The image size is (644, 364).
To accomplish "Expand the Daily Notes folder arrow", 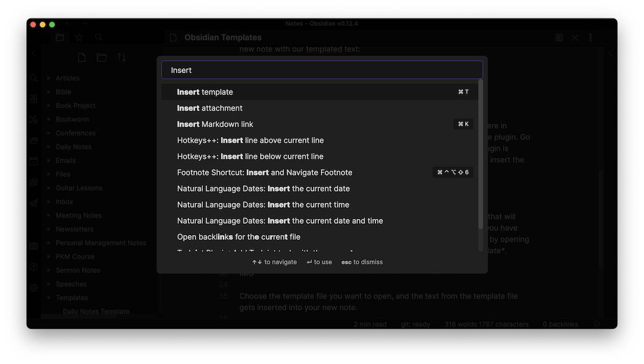I will point(49,147).
